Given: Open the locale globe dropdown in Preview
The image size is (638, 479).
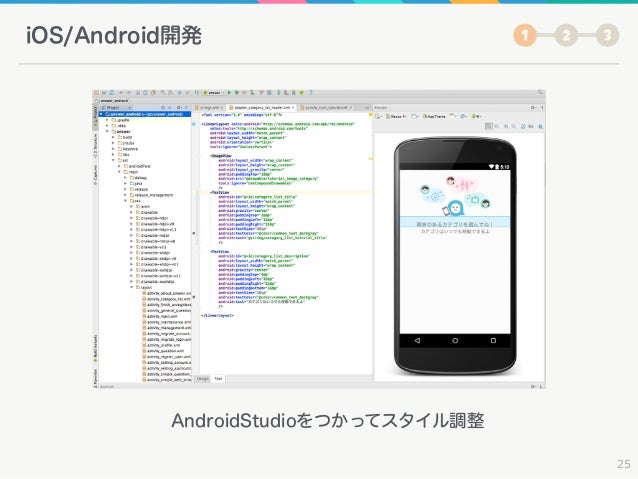Looking at the screenshot, I should click(464, 116).
